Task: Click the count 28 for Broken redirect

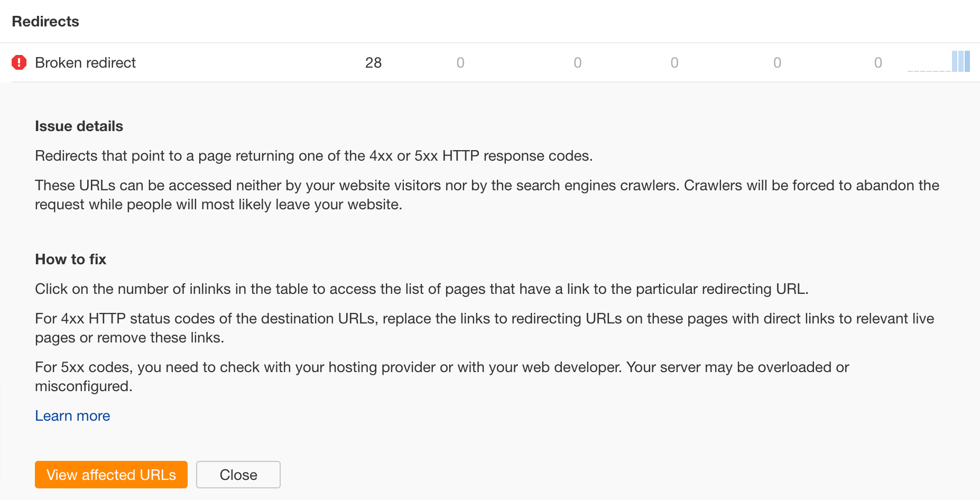Action: pos(374,62)
